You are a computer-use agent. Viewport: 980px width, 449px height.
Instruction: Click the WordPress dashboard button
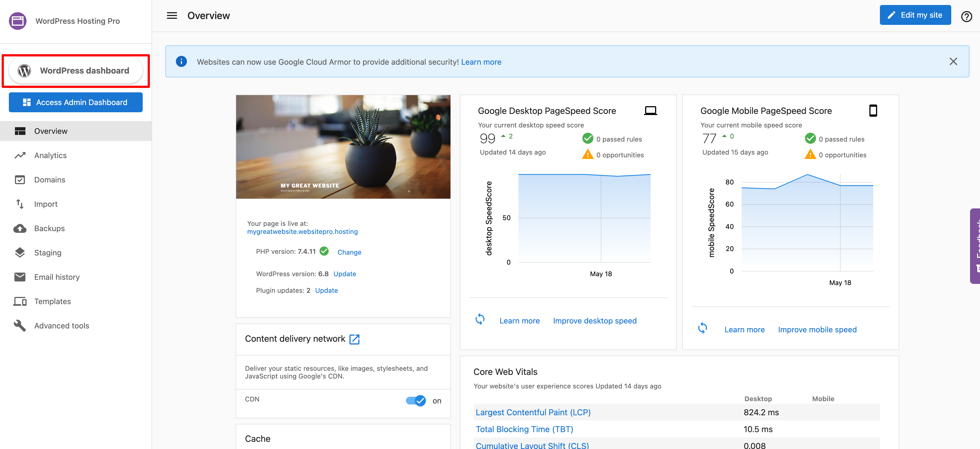[x=76, y=71]
